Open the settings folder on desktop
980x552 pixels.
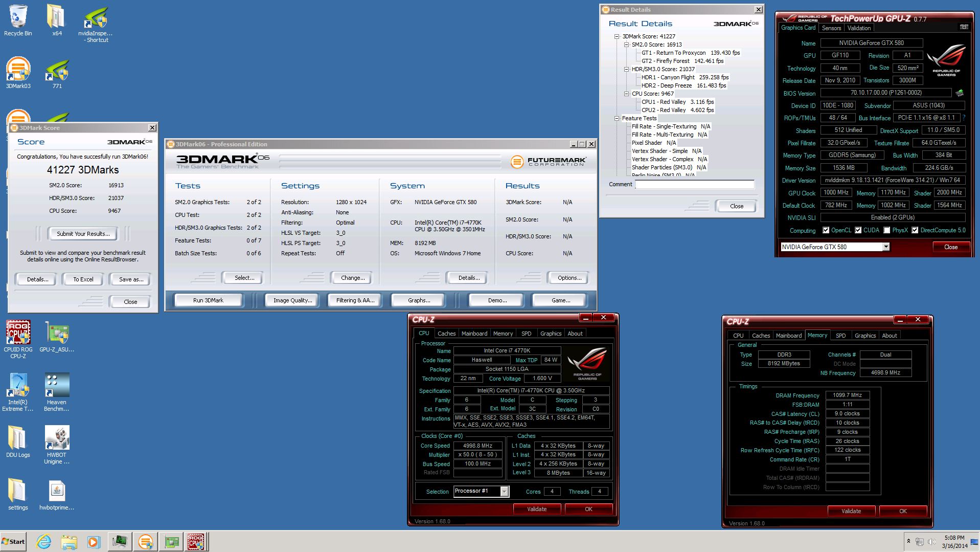(x=18, y=494)
